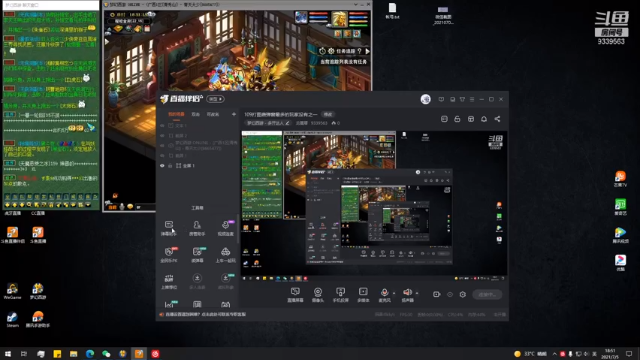
Task: Open 斗鱼直播伴侣 desktop shortcut
Action: [x=12, y=235]
